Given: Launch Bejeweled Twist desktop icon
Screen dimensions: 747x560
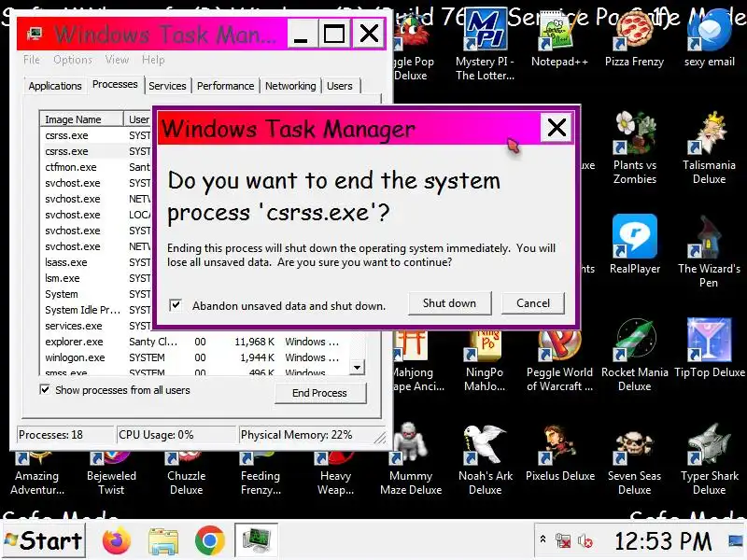Looking at the screenshot, I should pyautogui.click(x=111, y=472).
